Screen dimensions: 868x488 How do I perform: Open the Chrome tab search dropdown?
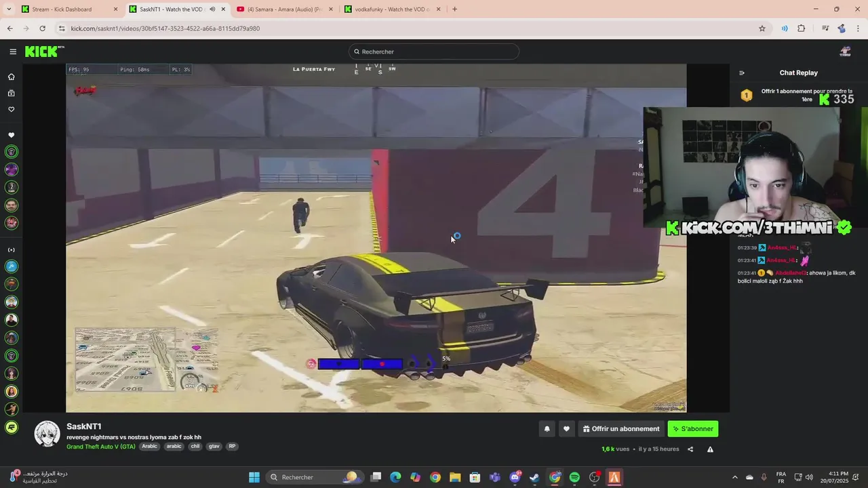[x=9, y=9]
